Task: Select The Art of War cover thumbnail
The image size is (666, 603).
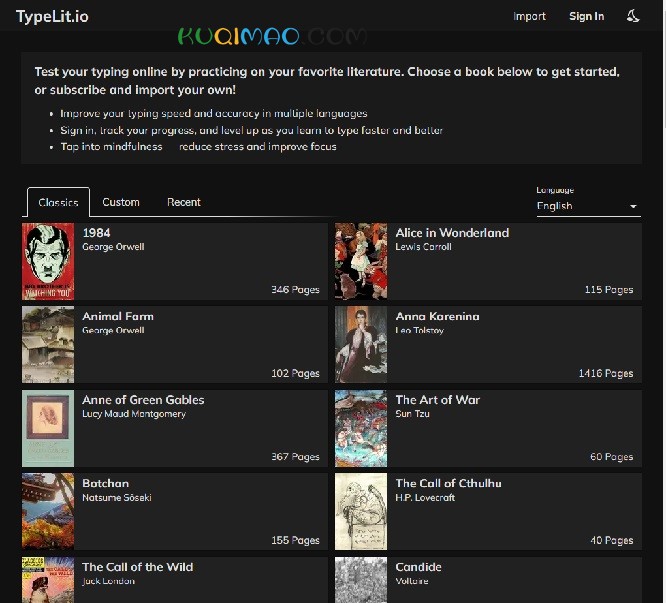Action: point(361,428)
